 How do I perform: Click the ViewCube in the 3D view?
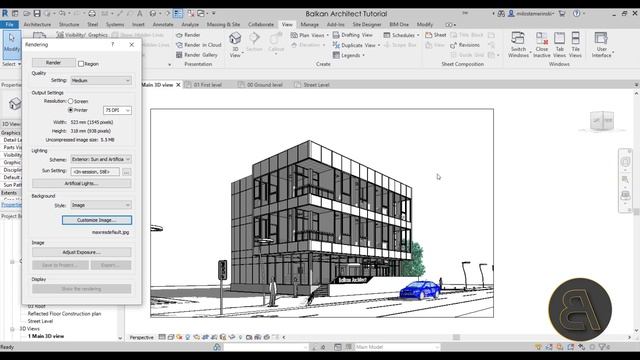click(x=602, y=121)
